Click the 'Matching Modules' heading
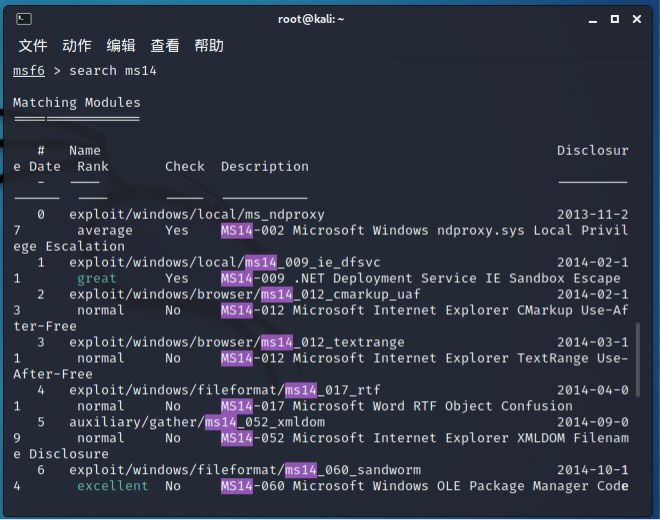The image size is (660, 520). [77, 103]
